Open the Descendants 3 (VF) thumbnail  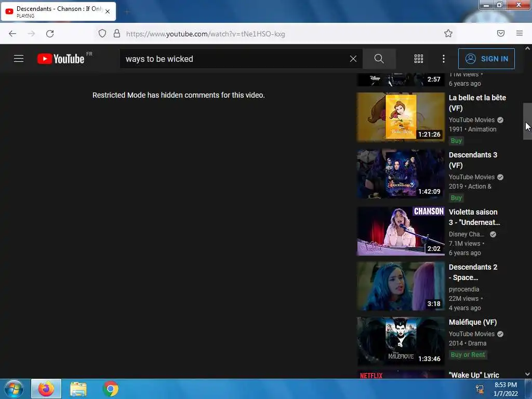pyautogui.click(x=401, y=174)
